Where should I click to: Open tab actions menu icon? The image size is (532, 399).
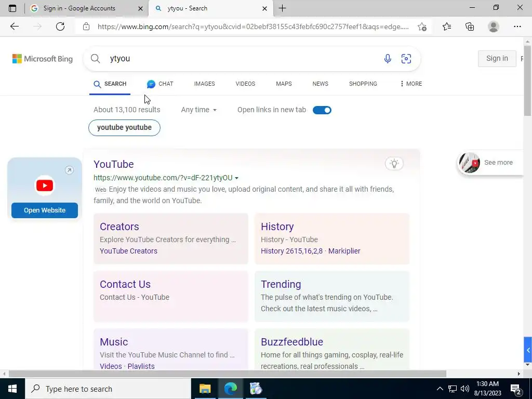click(12, 8)
